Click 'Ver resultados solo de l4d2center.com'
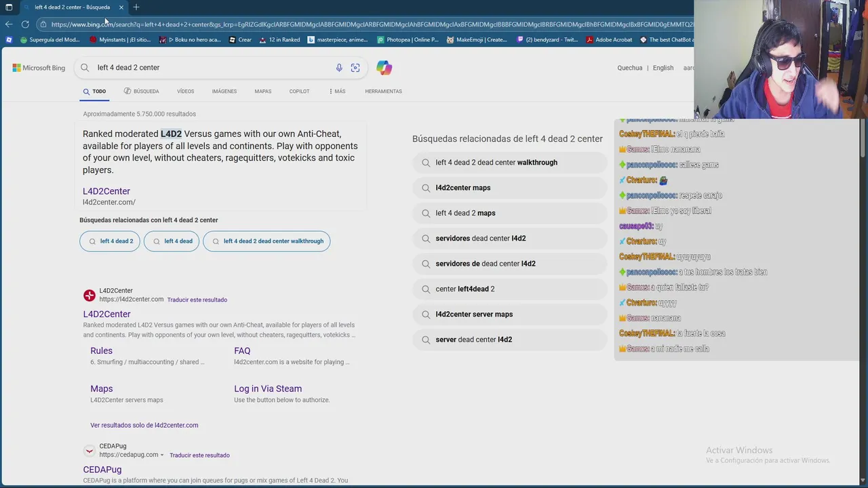The width and height of the screenshot is (868, 488). [x=144, y=425]
